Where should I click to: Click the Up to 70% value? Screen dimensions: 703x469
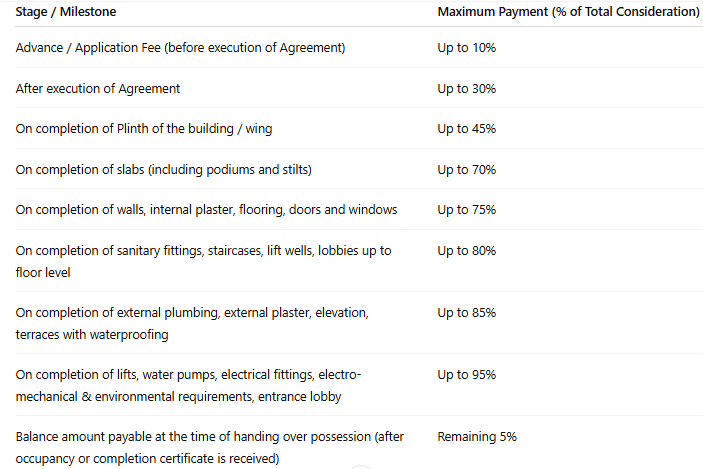point(466,169)
